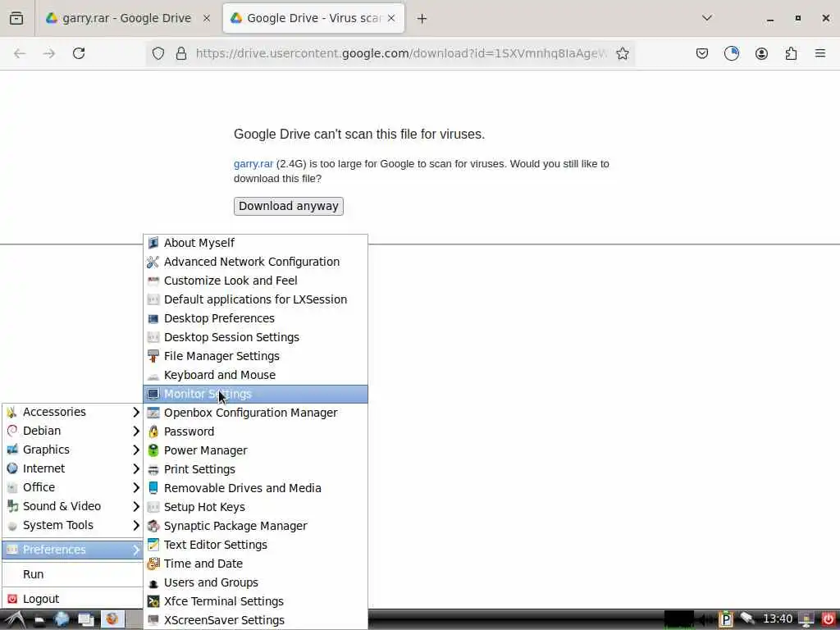840x630 pixels.
Task: Go forward to the next page
Action: pyautogui.click(x=49, y=53)
